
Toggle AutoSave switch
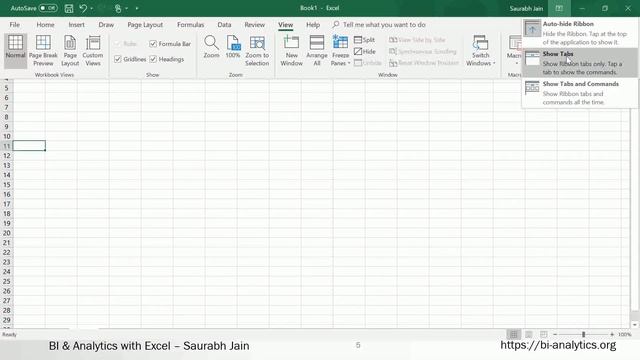[x=48, y=8]
